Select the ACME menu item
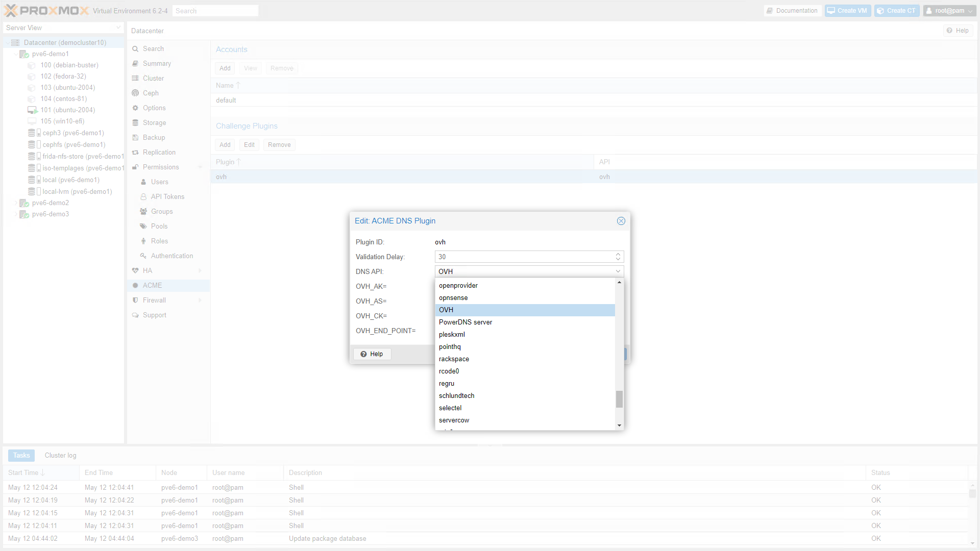980x551 pixels. [168, 286]
